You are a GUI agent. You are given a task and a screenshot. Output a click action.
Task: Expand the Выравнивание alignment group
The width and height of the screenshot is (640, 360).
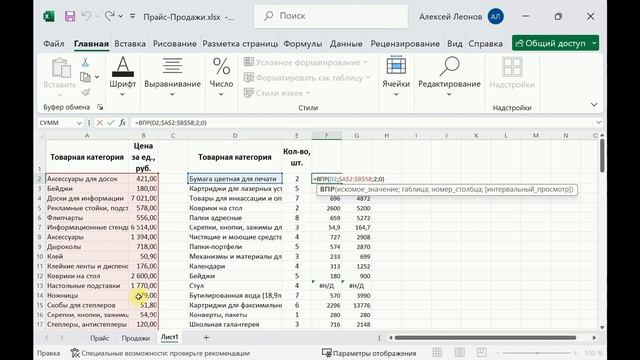[x=172, y=77]
